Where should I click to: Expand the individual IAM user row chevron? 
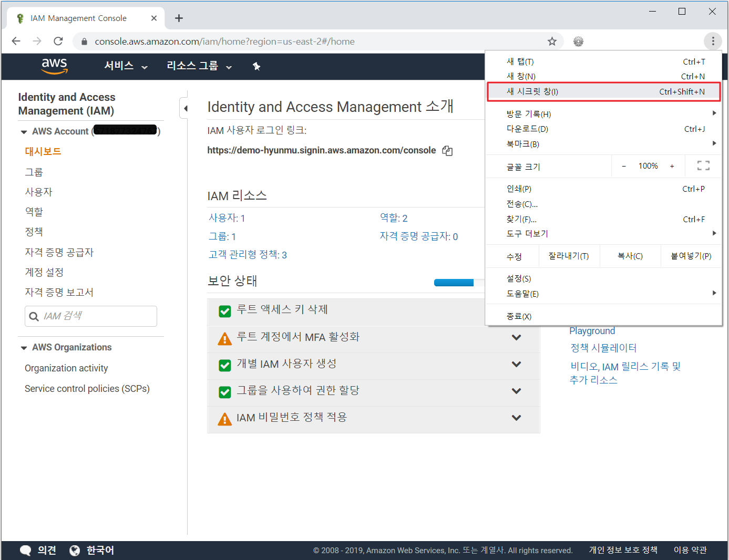pyautogui.click(x=517, y=364)
